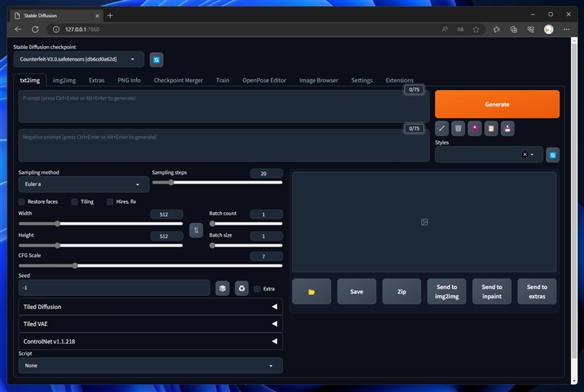
Task: Click Send to inpaint
Action: pos(492,291)
